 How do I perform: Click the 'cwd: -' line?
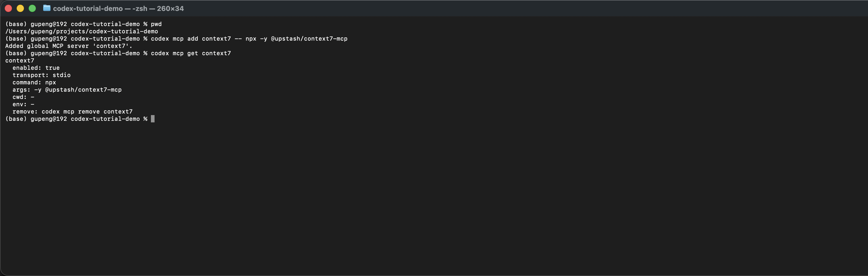tap(23, 97)
